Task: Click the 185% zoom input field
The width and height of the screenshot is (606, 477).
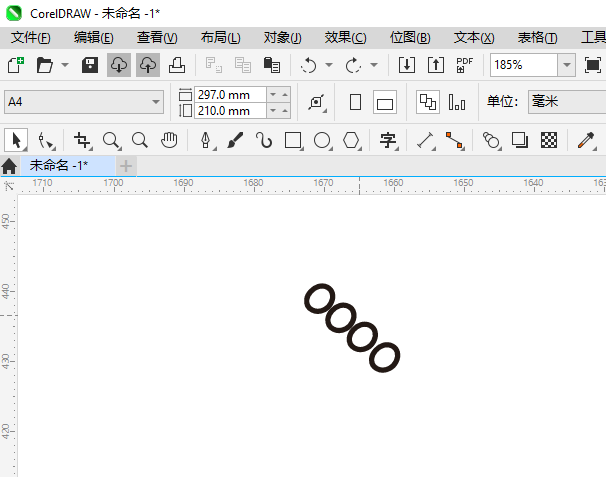Action: (x=524, y=65)
